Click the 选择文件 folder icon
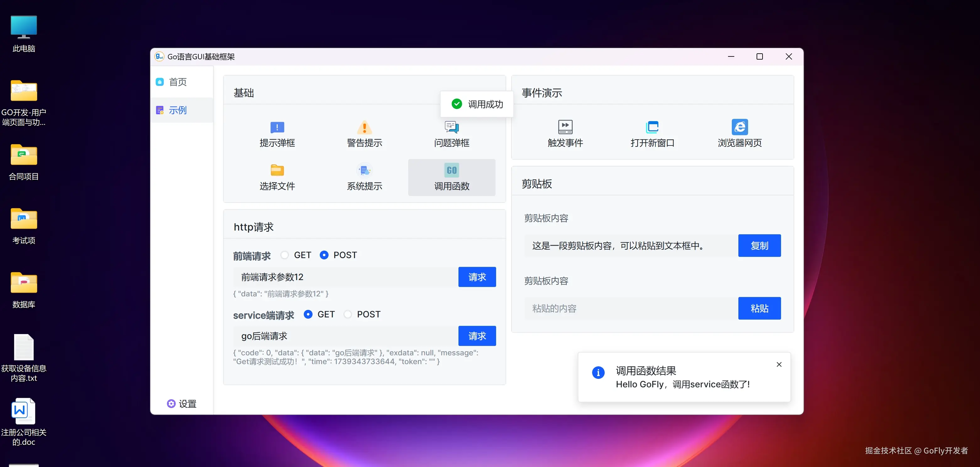 pos(277,170)
